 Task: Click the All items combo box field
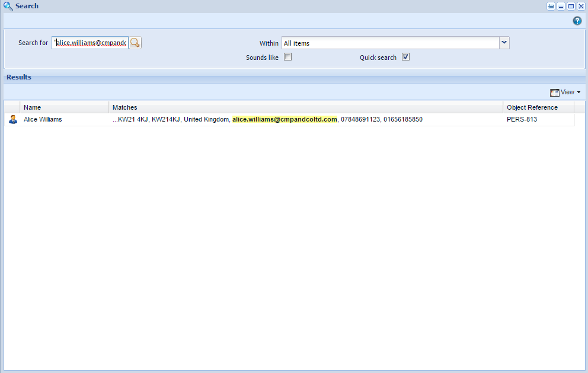(x=391, y=43)
